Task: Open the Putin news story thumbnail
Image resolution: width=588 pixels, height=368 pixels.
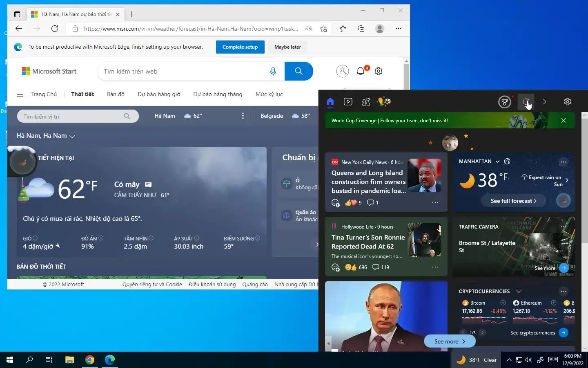Action: [x=386, y=316]
